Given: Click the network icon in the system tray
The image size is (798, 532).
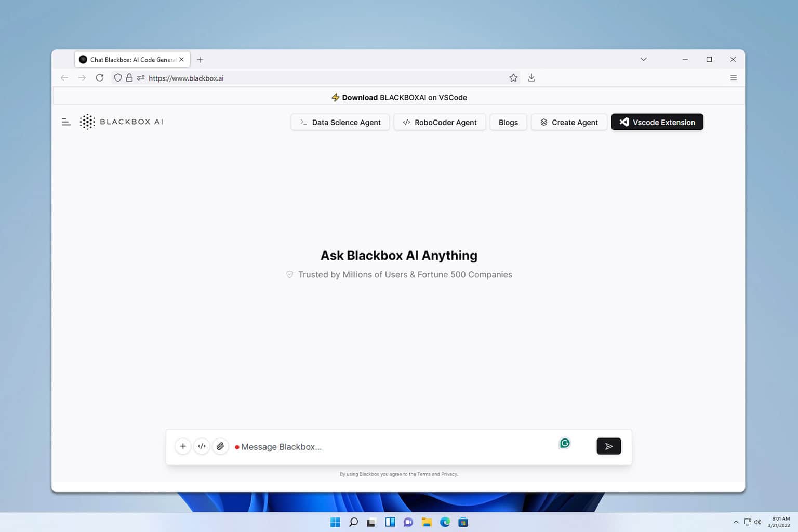Looking at the screenshot, I should point(748,522).
